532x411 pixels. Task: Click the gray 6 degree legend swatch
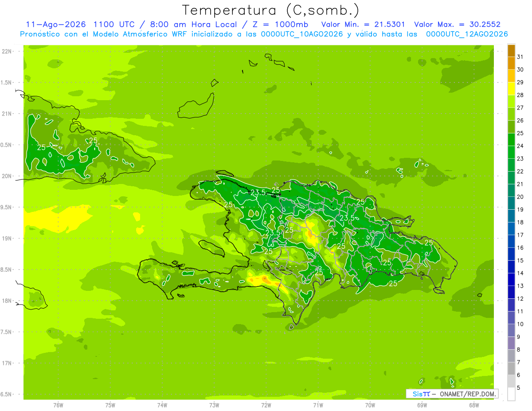point(511,369)
